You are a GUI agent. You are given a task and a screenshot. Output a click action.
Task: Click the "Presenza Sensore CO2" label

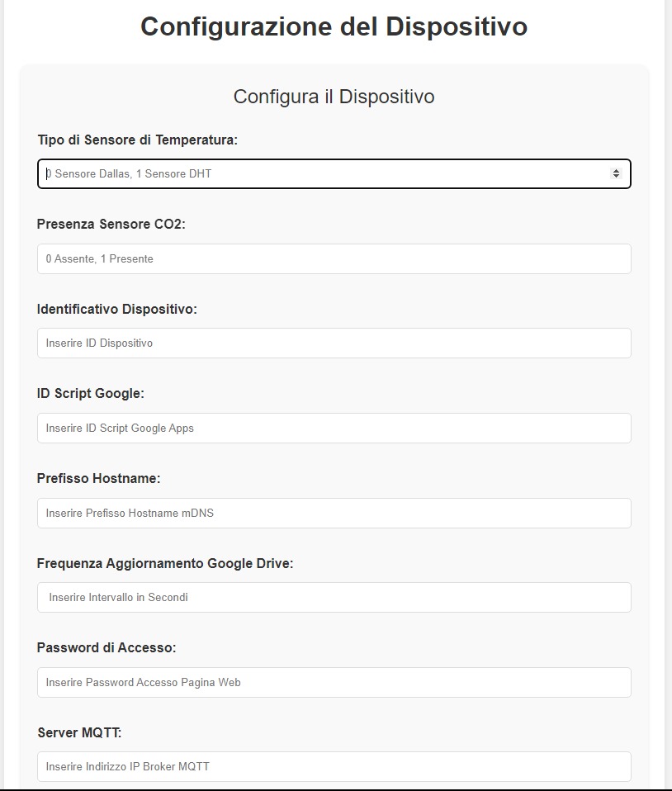pos(111,224)
